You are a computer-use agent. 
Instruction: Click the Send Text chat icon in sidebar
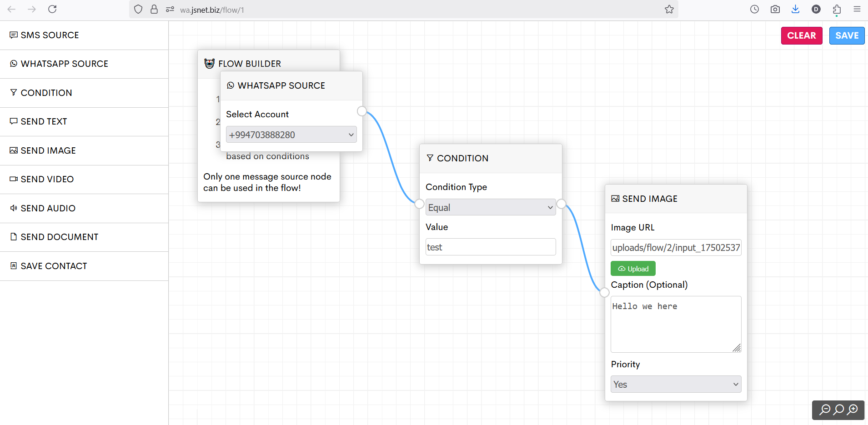tap(14, 121)
